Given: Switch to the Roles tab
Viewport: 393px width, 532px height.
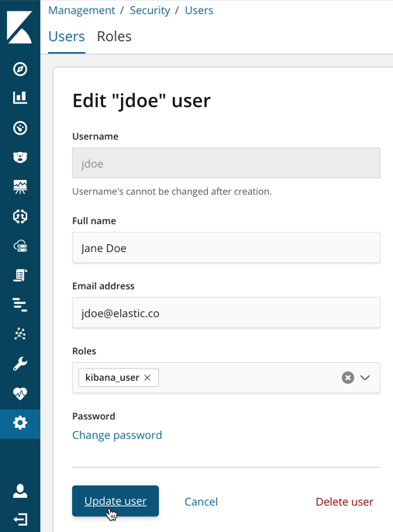Looking at the screenshot, I should [114, 36].
